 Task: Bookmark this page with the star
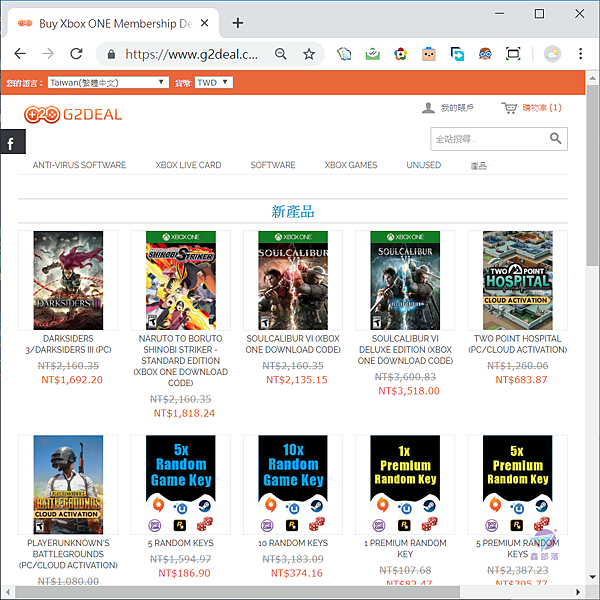[x=309, y=54]
